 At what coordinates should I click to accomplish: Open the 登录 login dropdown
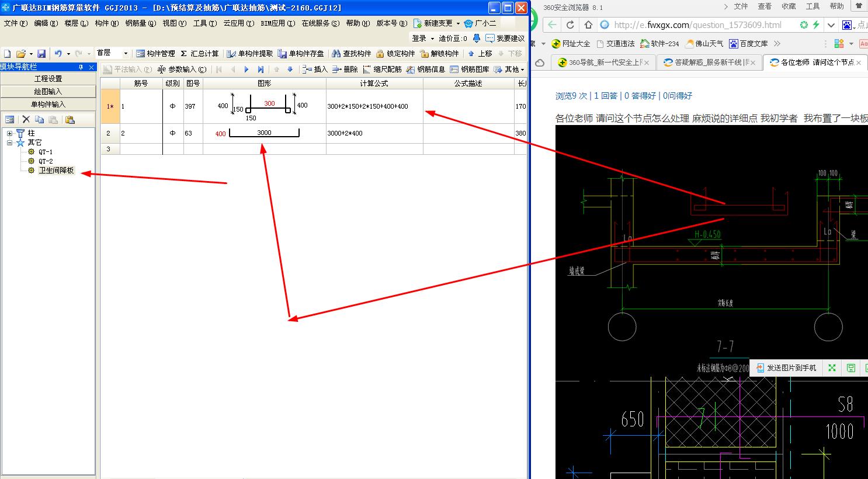click(423, 38)
